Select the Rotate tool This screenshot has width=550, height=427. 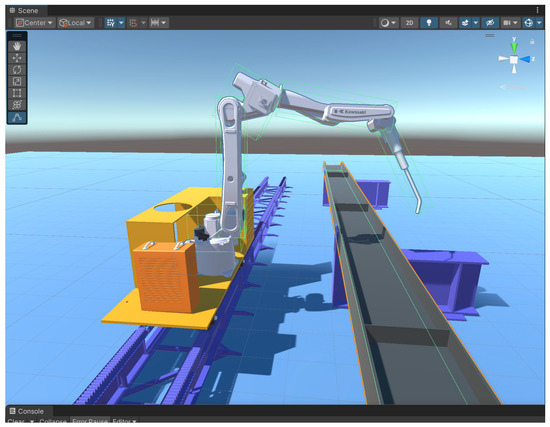click(17, 69)
